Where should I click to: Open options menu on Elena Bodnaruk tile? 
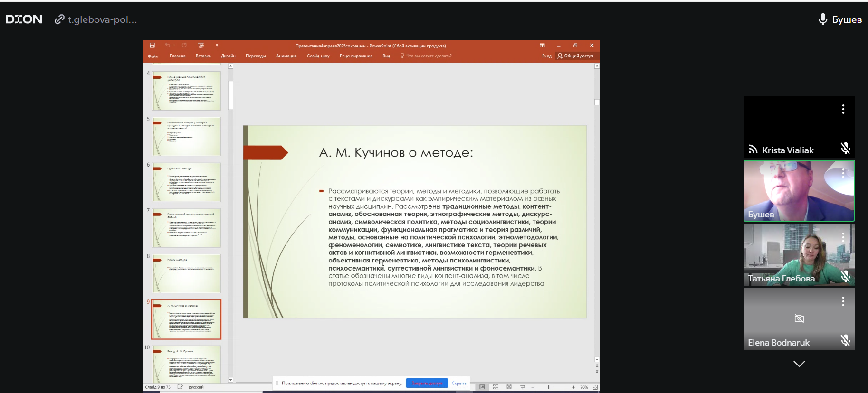843,301
